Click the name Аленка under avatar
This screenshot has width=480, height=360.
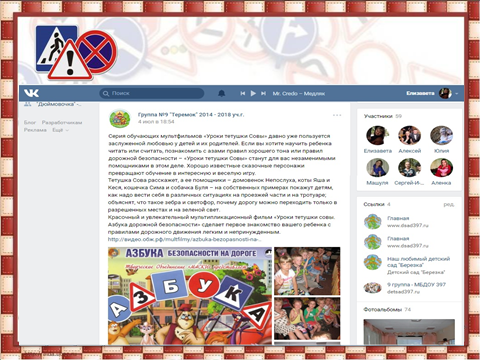click(x=441, y=183)
